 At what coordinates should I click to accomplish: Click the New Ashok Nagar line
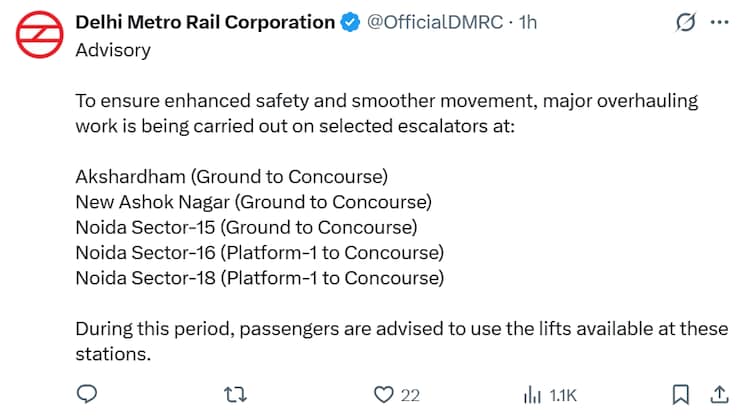253,202
